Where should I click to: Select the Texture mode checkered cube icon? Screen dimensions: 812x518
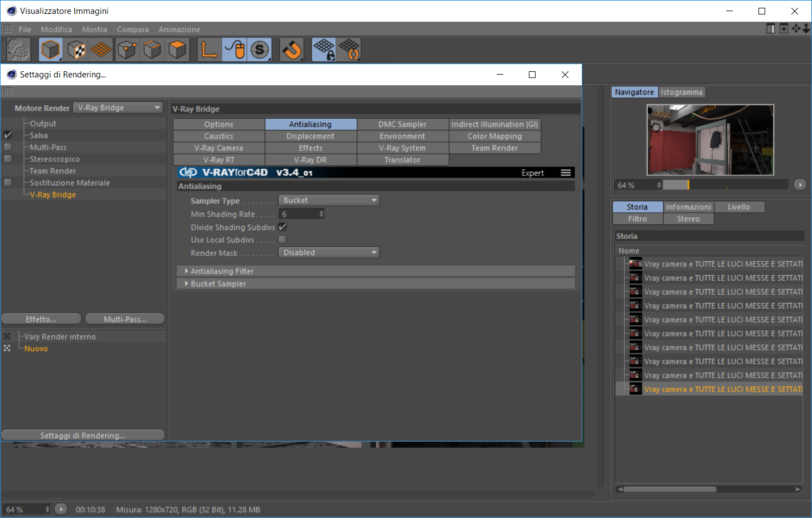tap(76, 50)
